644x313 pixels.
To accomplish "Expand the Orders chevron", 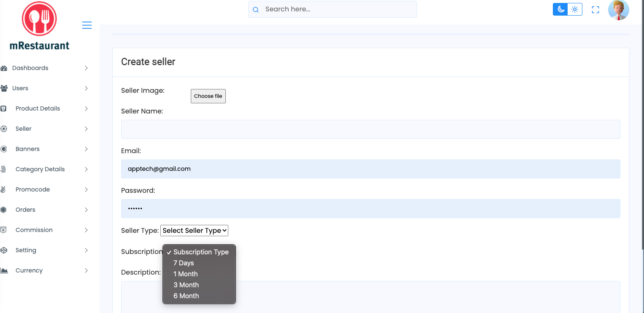I will pyautogui.click(x=86, y=210).
